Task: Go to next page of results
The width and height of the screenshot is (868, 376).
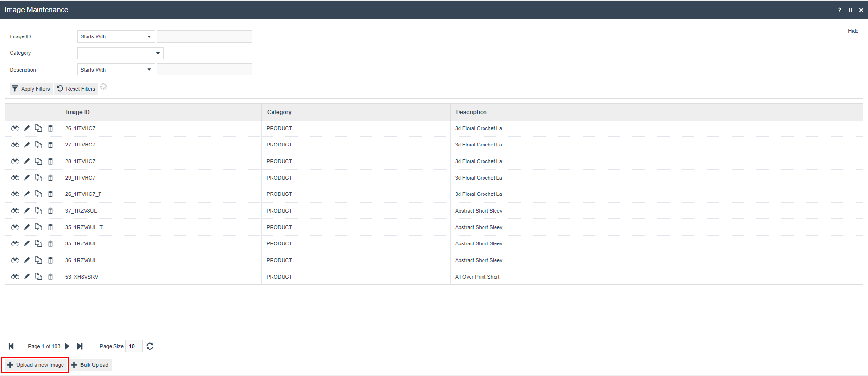Action: point(67,346)
